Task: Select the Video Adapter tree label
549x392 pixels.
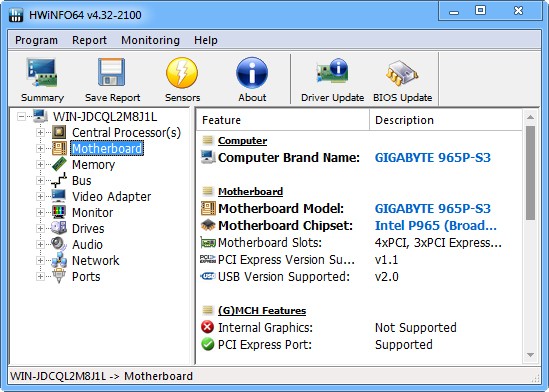Action: point(111,196)
